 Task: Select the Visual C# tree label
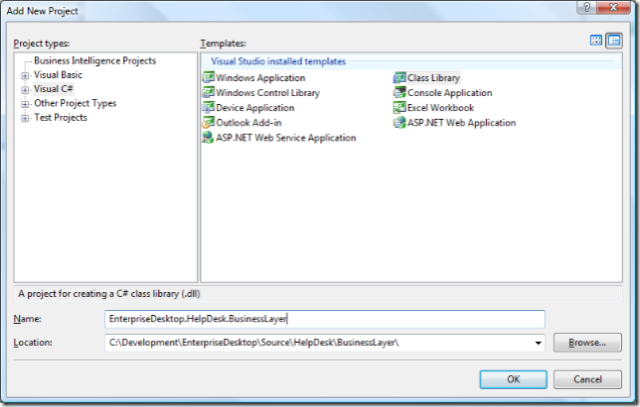coord(53,89)
